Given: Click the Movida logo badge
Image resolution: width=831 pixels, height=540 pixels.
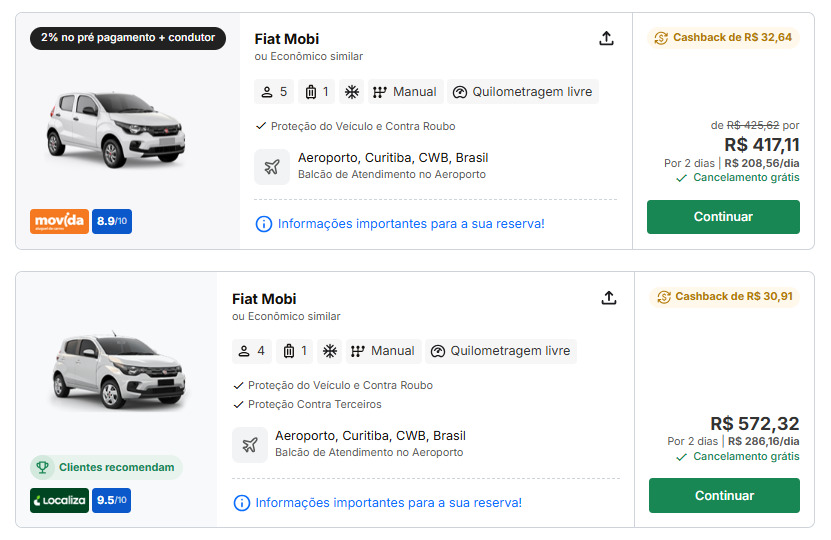Looking at the screenshot, I should point(59,221).
